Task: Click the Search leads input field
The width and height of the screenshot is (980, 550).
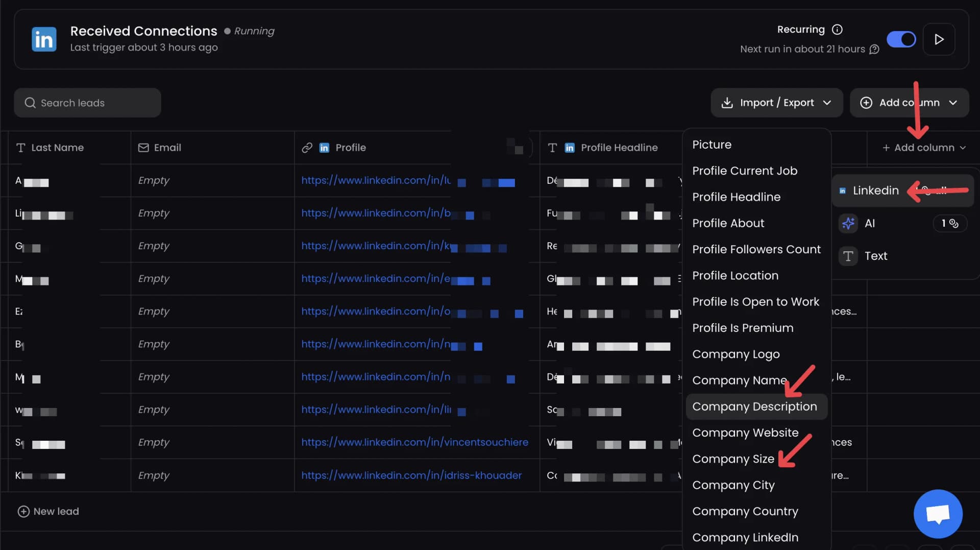Action: [x=87, y=103]
